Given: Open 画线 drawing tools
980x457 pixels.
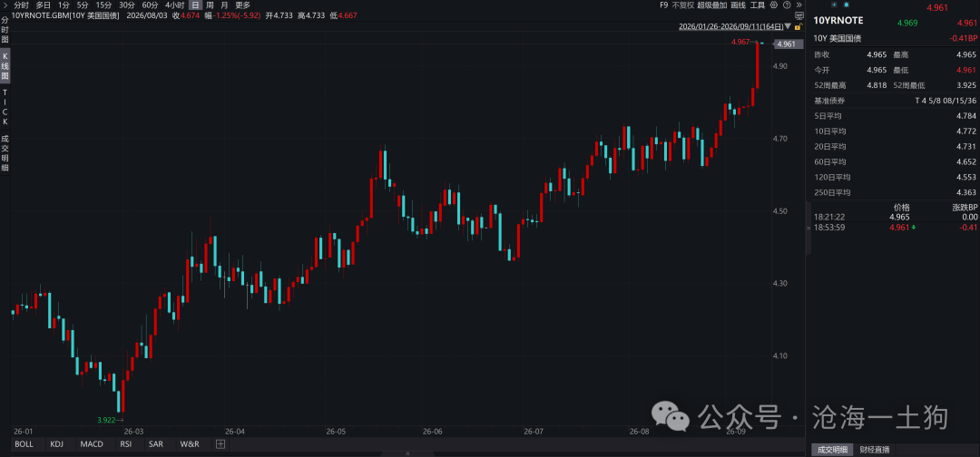Looking at the screenshot, I should (738, 5).
